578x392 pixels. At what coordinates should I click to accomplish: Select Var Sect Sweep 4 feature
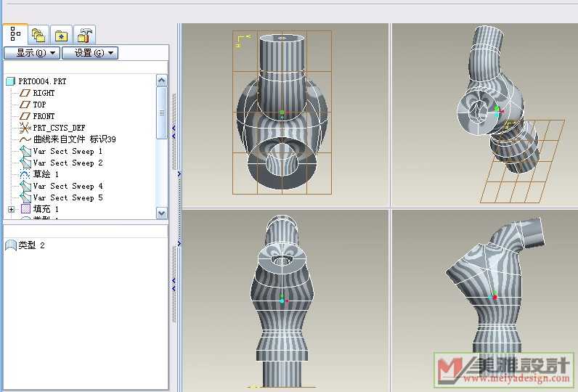click(x=68, y=186)
